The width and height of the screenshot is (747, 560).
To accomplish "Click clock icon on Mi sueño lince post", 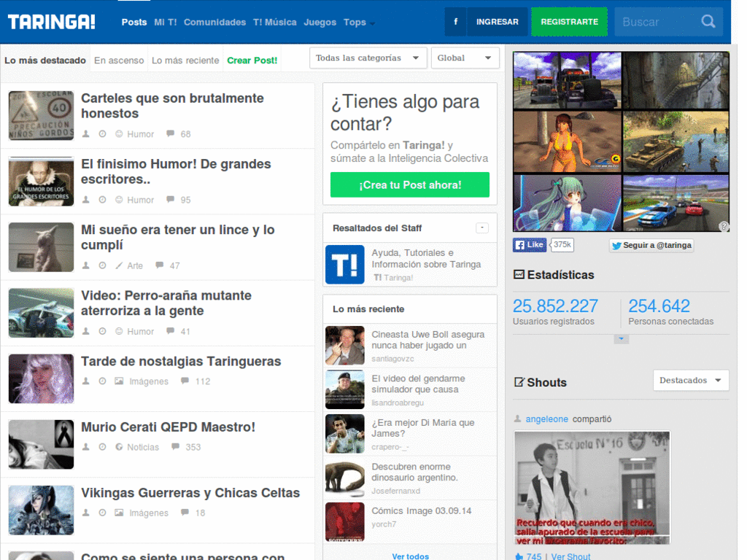I will pos(102,265).
